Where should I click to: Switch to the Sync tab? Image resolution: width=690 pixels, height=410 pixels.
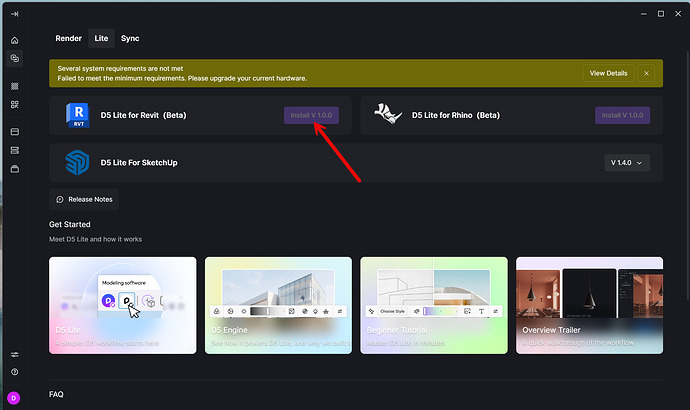point(130,38)
